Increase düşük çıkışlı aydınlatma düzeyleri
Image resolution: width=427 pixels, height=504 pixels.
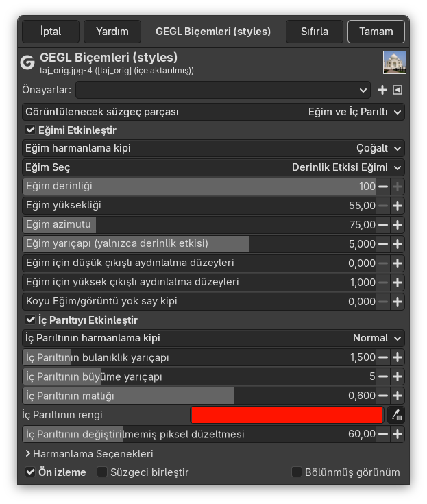(398, 263)
